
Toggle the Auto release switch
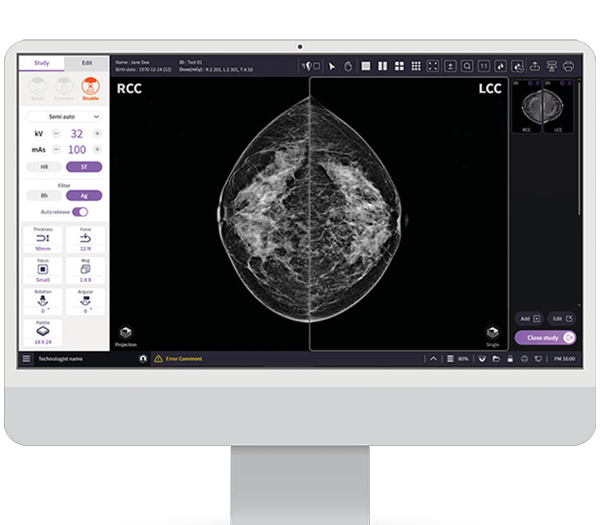click(79, 212)
